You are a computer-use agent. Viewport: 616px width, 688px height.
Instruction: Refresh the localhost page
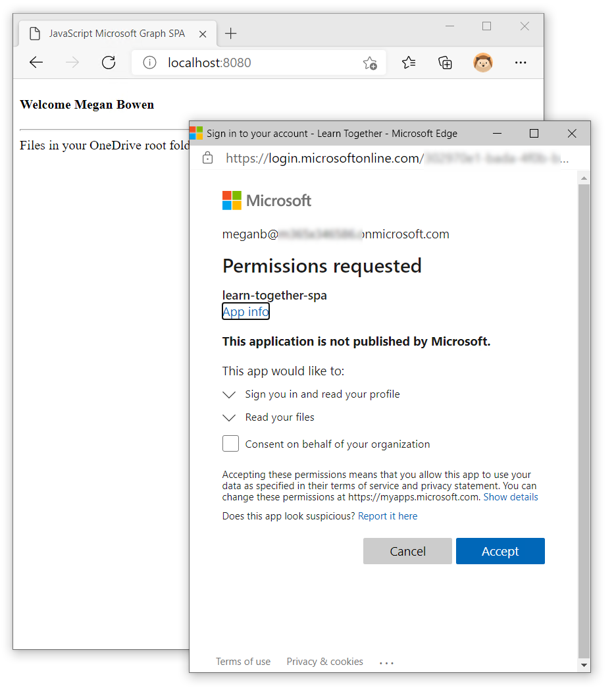click(108, 62)
